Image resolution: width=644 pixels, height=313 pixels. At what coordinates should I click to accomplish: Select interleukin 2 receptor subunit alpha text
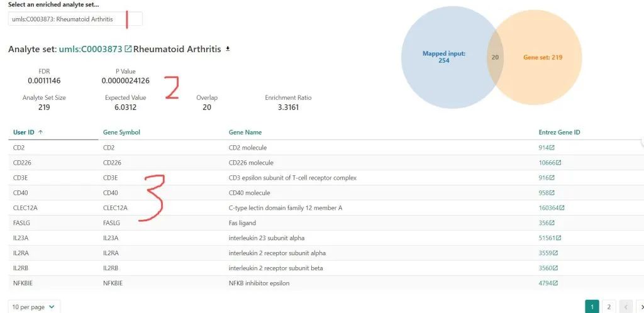click(x=277, y=253)
